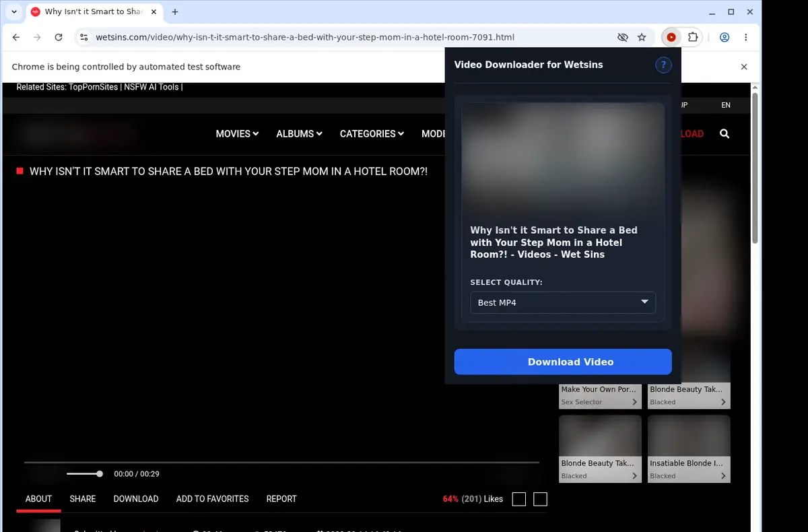Reload the current page

pyautogui.click(x=59, y=38)
